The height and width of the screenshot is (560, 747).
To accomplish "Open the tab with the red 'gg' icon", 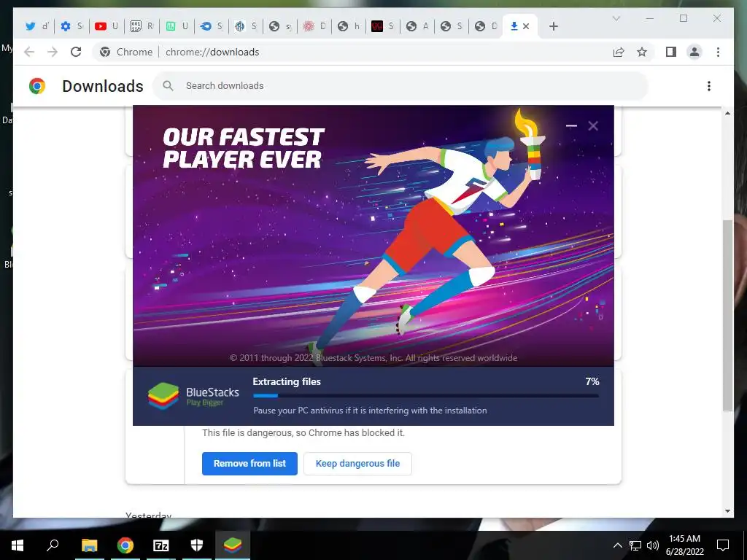I will coord(382,26).
